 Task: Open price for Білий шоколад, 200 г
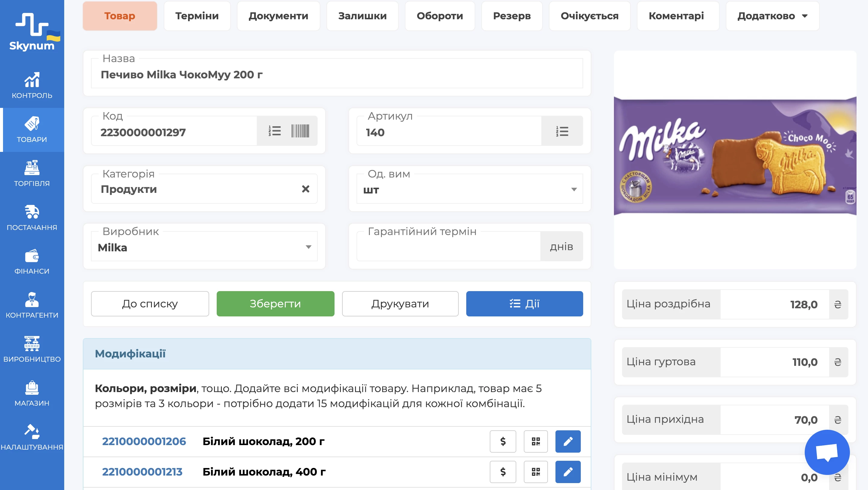[503, 441]
